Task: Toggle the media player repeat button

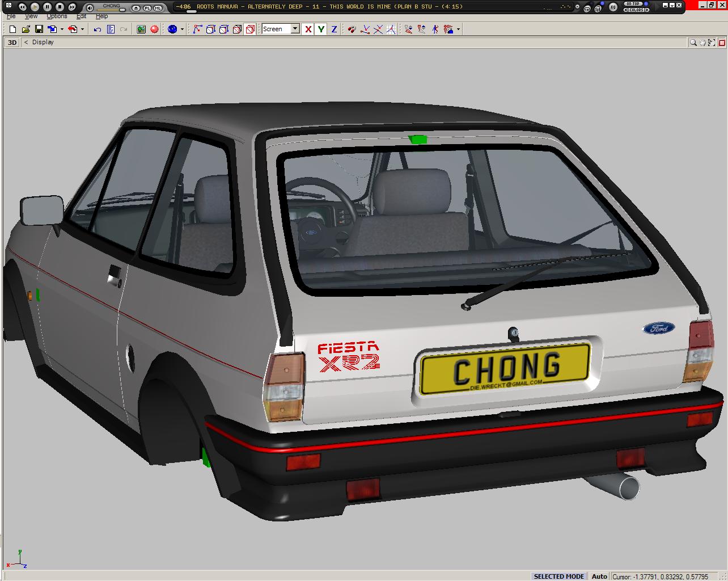Action: (587, 8)
